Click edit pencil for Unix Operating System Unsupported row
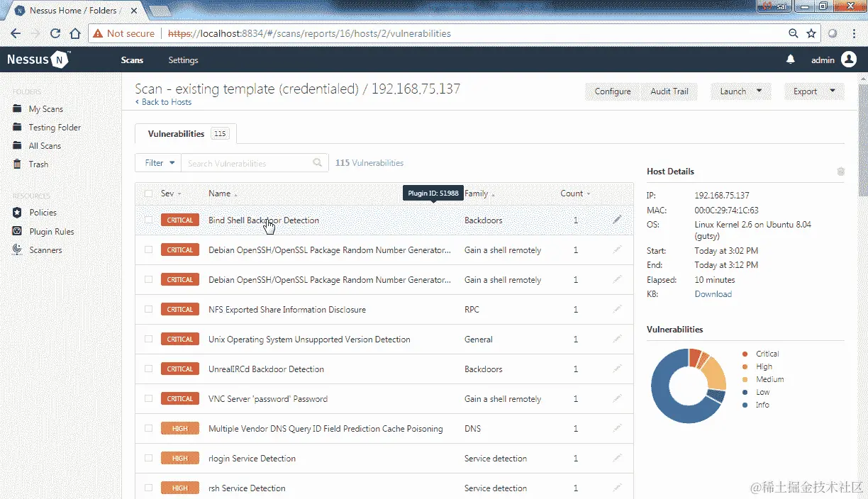Viewport: 868px width, 499px height. (617, 339)
